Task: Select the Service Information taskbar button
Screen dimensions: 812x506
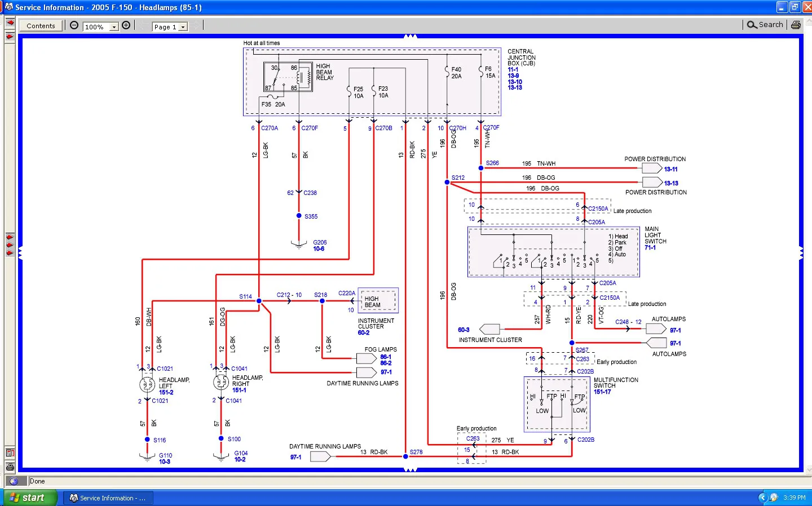Action: pyautogui.click(x=108, y=498)
